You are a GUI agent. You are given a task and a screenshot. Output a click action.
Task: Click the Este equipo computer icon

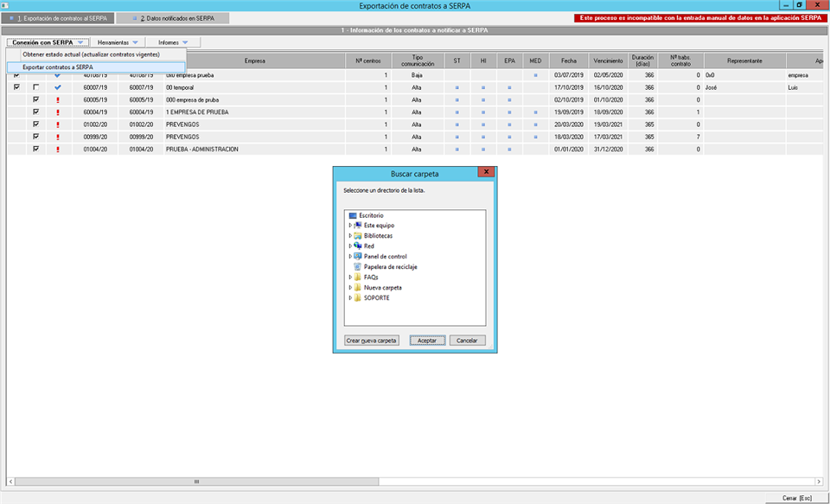tap(358, 226)
